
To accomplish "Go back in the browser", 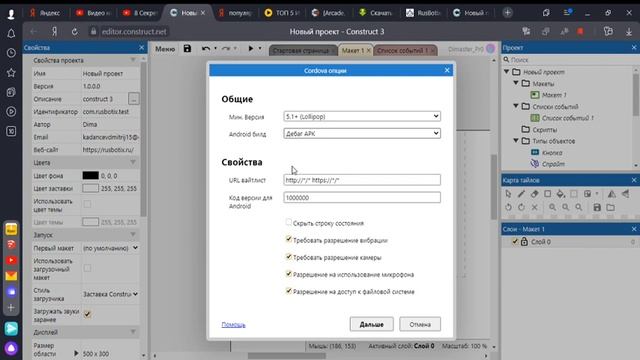I will pos(33,31).
